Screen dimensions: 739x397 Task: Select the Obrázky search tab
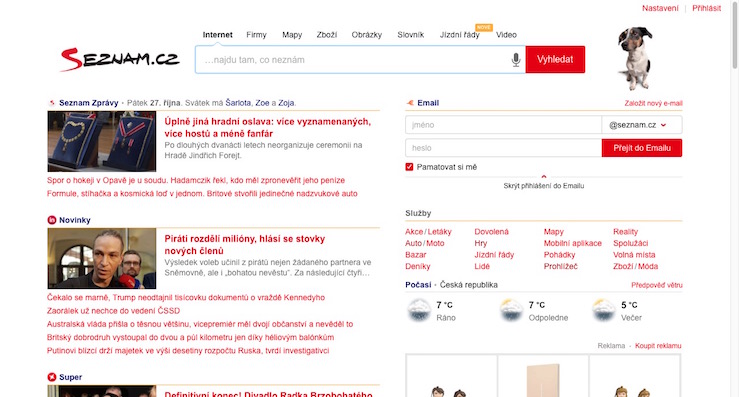pyautogui.click(x=367, y=35)
